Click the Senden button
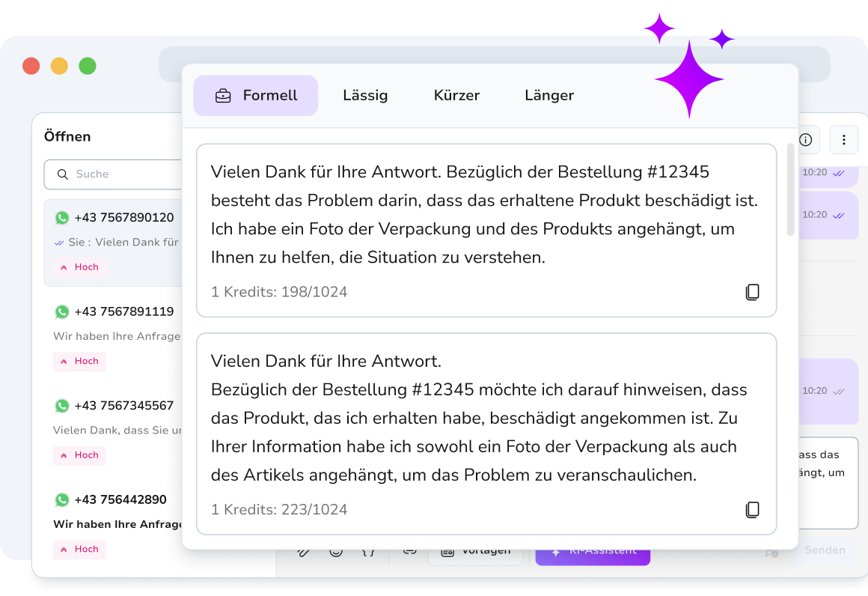The width and height of the screenshot is (868, 596). 825,550
